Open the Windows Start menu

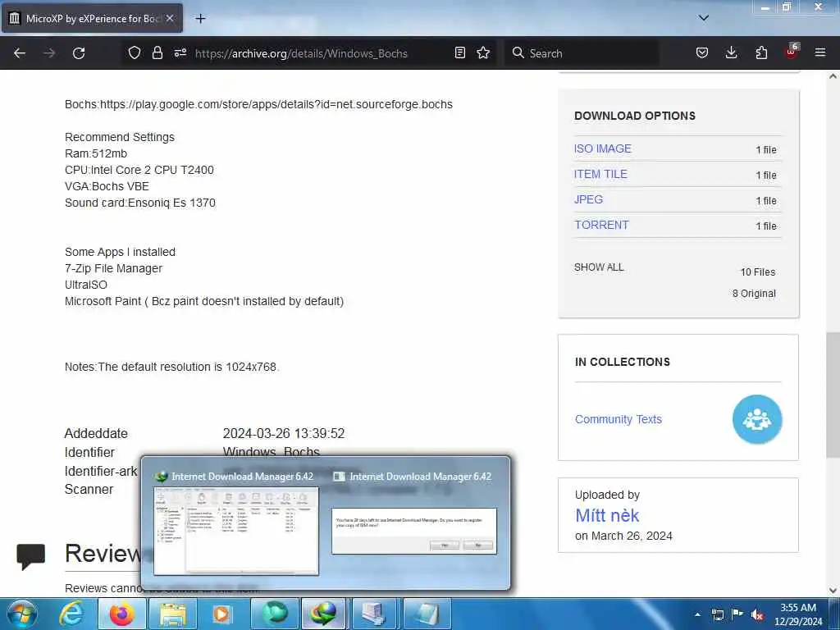[x=22, y=614]
